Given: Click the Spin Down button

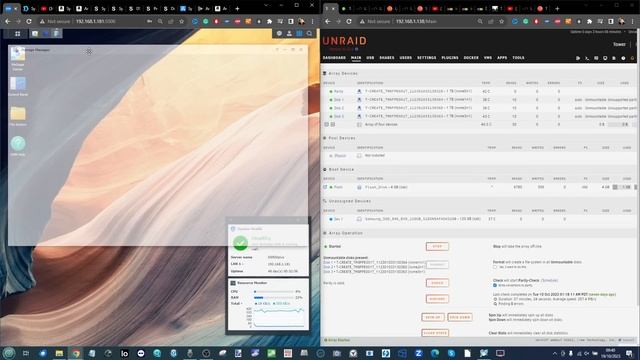Looking at the screenshot, I should (x=460, y=317).
